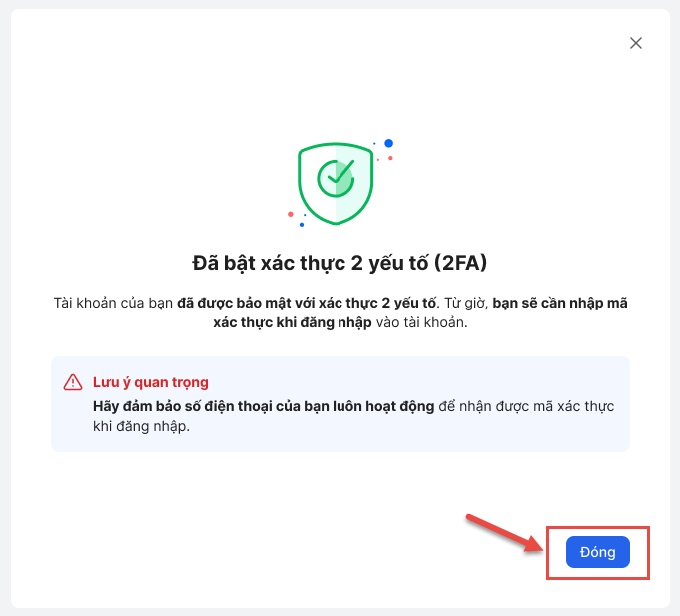Click the text Tài khoản của bạn

pyautogui.click(x=114, y=302)
